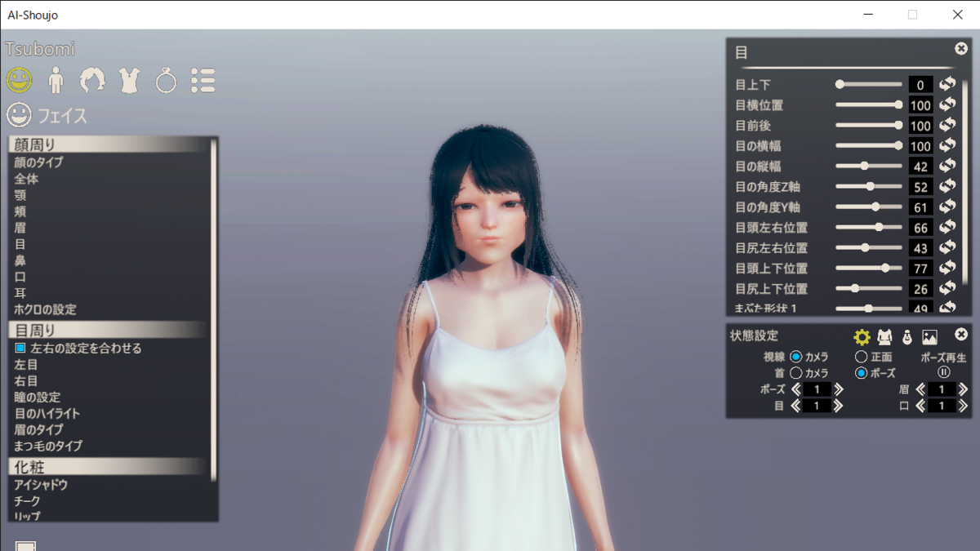Go to next 目 expression
Viewport: 980px width, 551px height.
pyautogui.click(x=839, y=406)
